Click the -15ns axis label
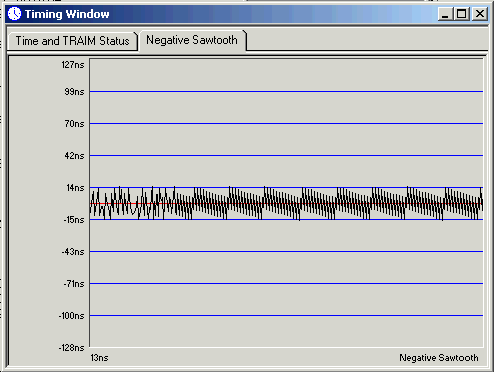Viewport: 494px width, 372px height. 74,220
